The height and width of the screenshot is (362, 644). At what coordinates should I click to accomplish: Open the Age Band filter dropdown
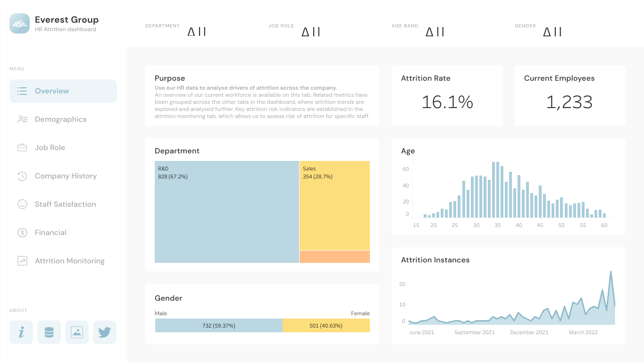click(435, 32)
